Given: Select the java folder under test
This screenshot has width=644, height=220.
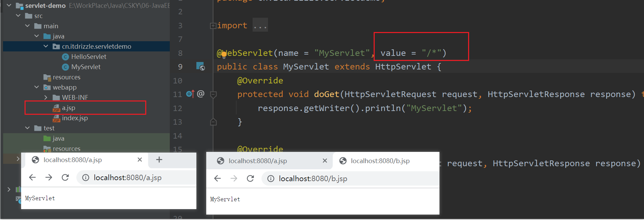Looking at the screenshot, I should (58, 138).
